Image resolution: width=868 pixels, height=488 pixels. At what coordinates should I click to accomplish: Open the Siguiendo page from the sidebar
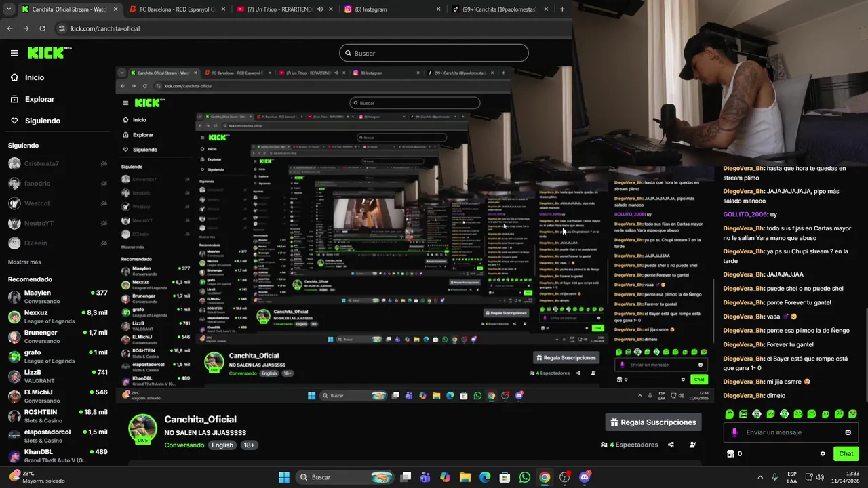(x=35, y=121)
